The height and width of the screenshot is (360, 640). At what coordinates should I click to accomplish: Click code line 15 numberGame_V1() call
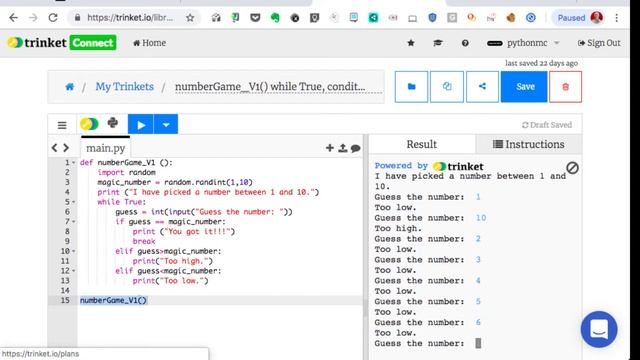pos(113,300)
